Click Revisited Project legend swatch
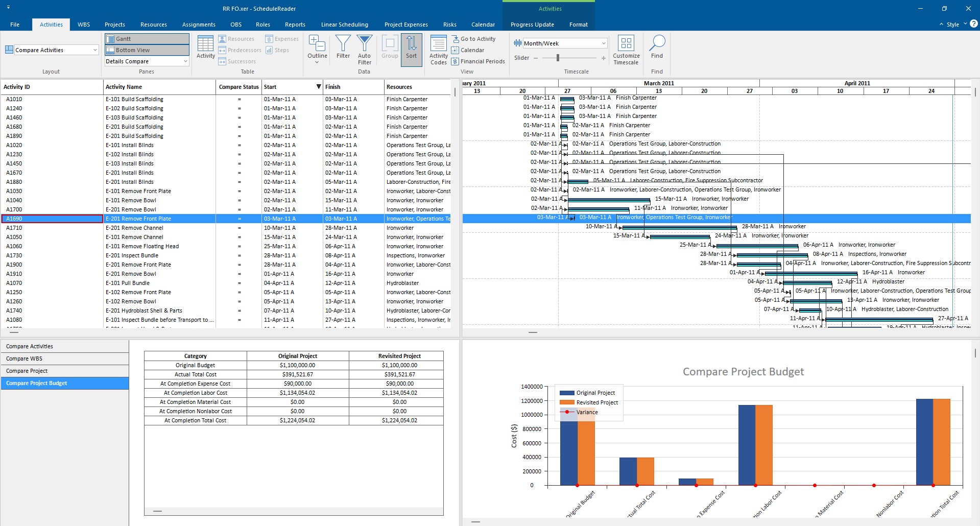Screen dimensions: 980x526 (567, 402)
